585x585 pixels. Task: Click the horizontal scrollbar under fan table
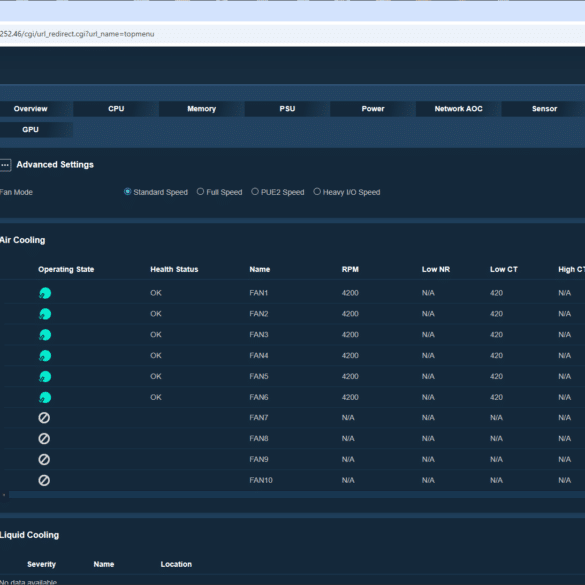pyautogui.click(x=297, y=495)
